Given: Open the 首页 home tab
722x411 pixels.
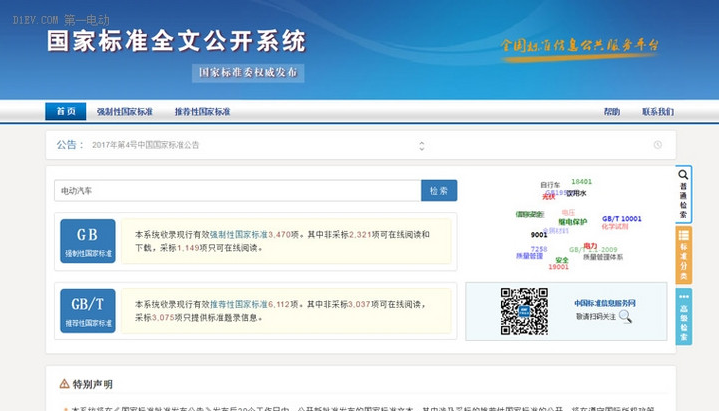Looking at the screenshot, I should [x=65, y=111].
